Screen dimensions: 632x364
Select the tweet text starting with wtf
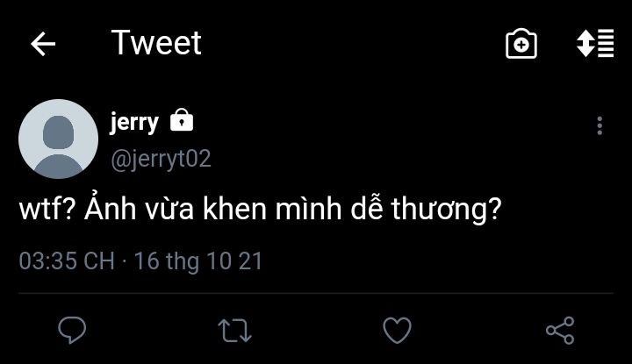tap(260, 212)
